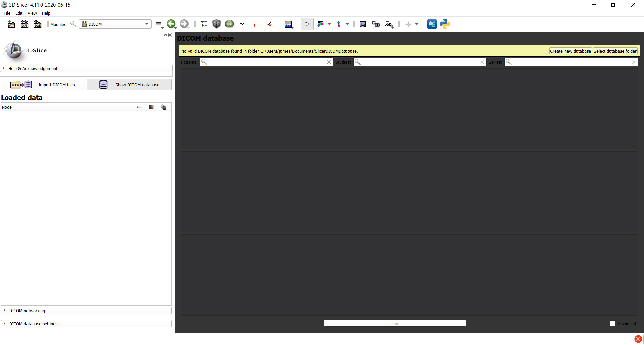This screenshot has height=345, width=644.
Task: Select the Models module icon
Action: tap(229, 24)
